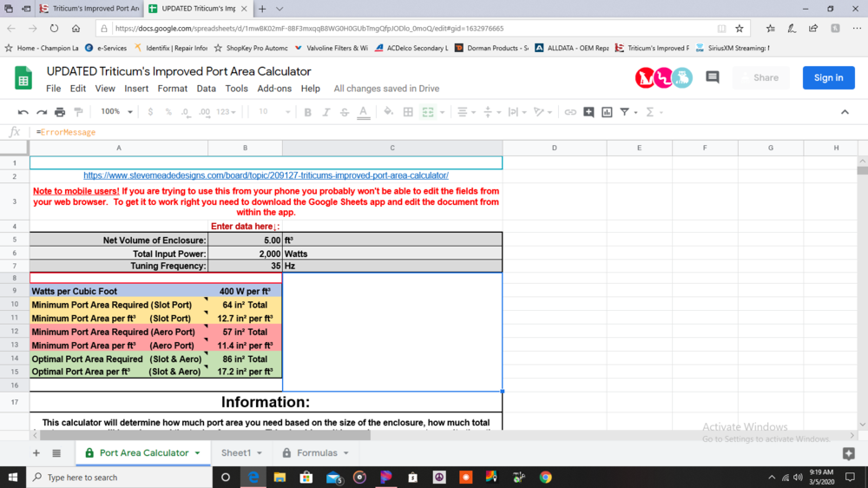Viewport: 868px width, 488px height.
Task: Click the Redo toolbar icon
Action: [x=42, y=112]
